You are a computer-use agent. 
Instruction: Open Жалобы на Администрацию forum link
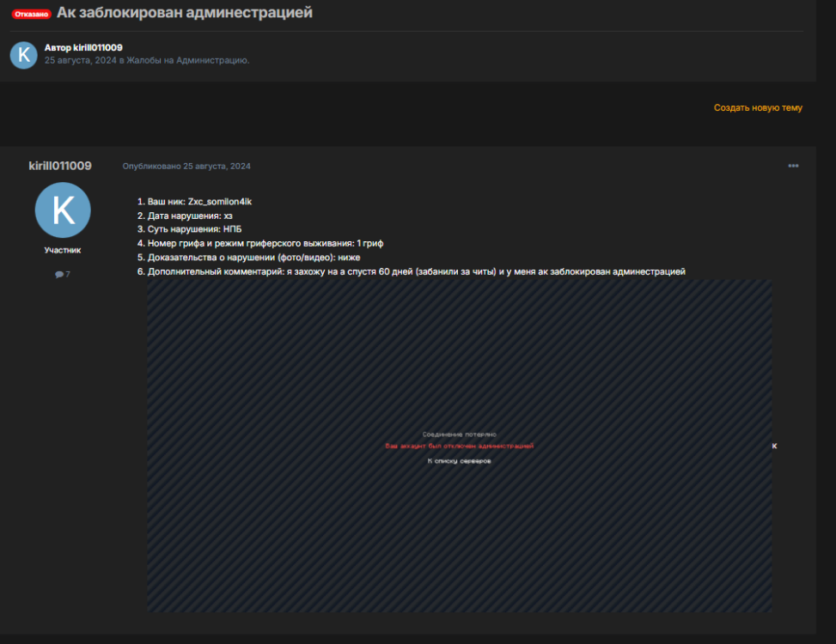click(x=186, y=60)
